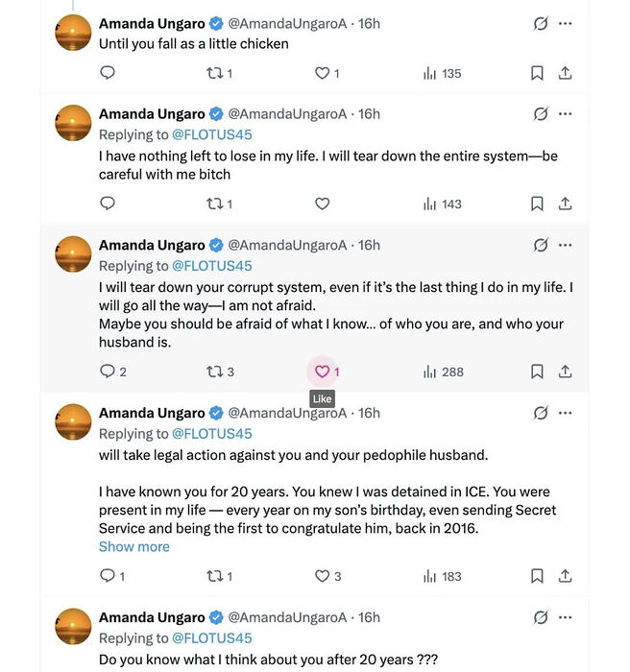Open more options on 'legal action' tweet
The height and width of the screenshot is (672, 630).
click(x=566, y=413)
